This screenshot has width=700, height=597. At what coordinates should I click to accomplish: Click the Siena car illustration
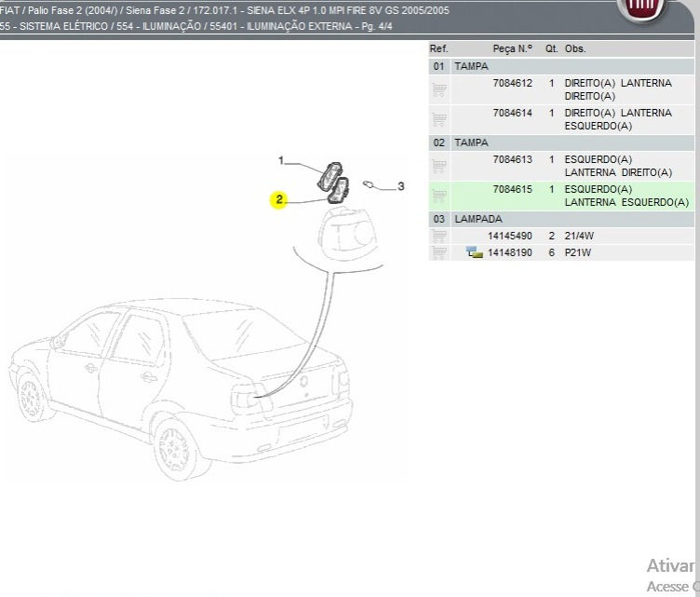(x=181, y=388)
